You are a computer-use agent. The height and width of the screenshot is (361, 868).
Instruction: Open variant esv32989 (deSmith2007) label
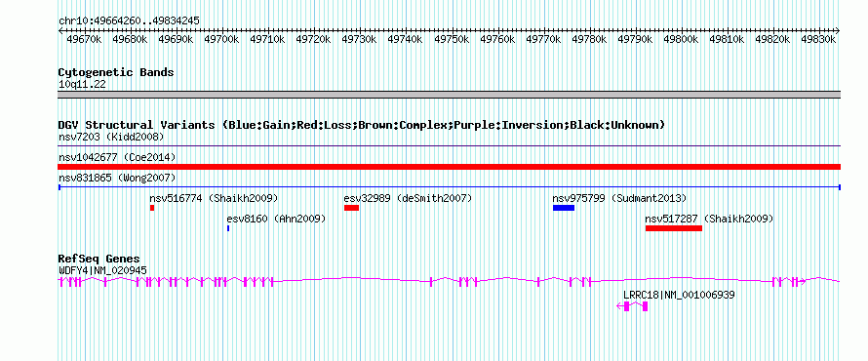point(408,198)
